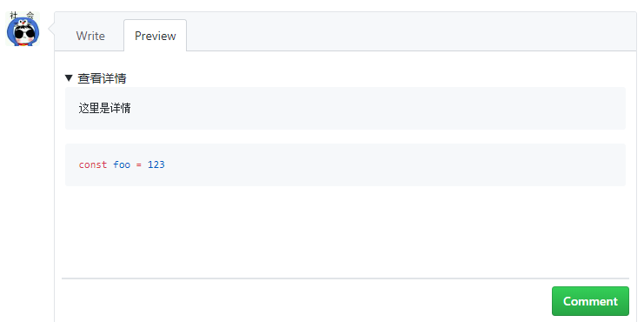Click the number 123 in the code
The width and height of the screenshot is (644, 322).
(156, 164)
